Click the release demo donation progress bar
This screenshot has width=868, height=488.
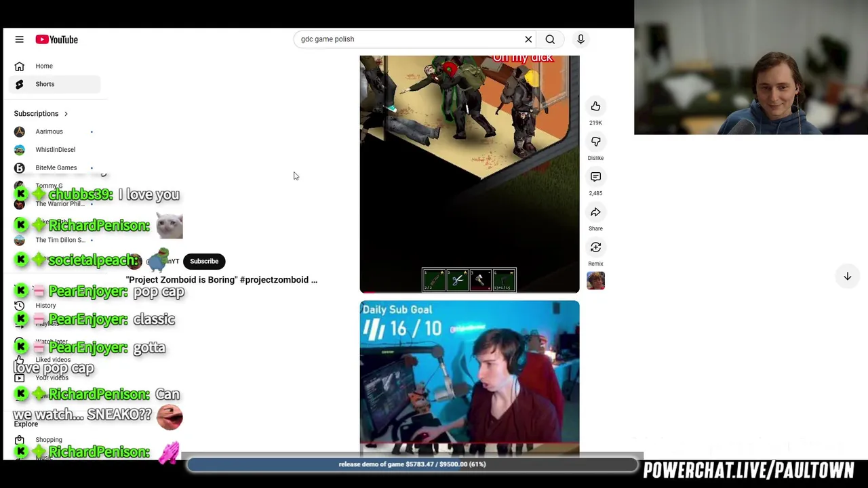[412, 464]
